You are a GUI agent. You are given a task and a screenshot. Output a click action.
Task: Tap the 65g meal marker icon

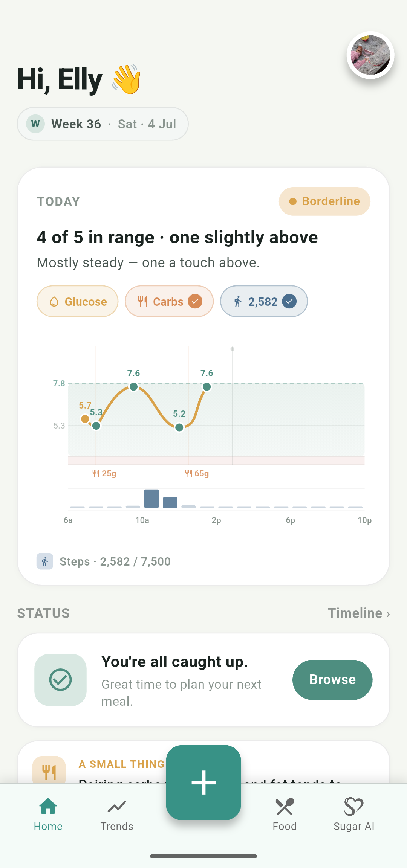(x=189, y=473)
